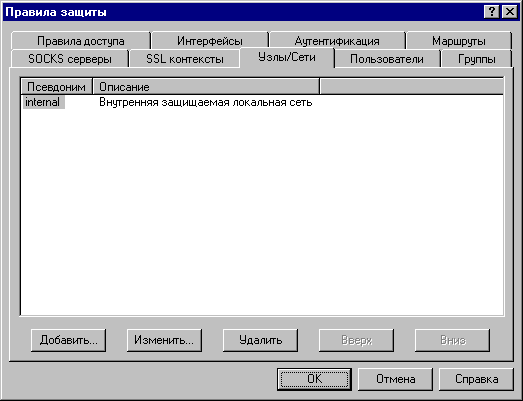The height and width of the screenshot is (401, 523).
Task: Open the Группы tab
Action: (x=476, y=59)
